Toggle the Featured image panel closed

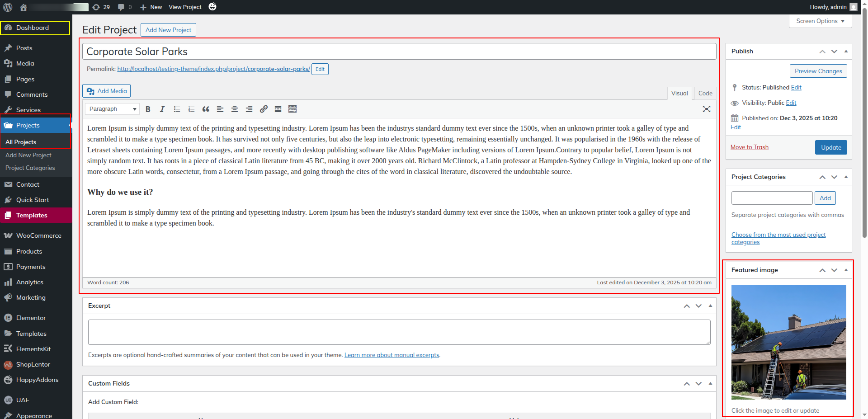tap(846, 270)
